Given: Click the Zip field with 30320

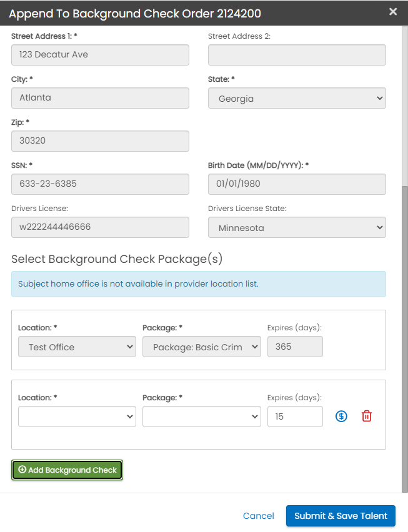Looking at the screenshot, I should [100, 141].
